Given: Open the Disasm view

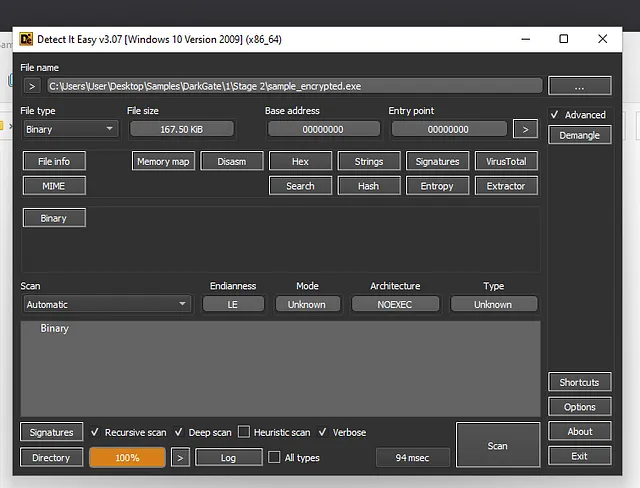Looking at the screenshot, I should pos(231,161).
